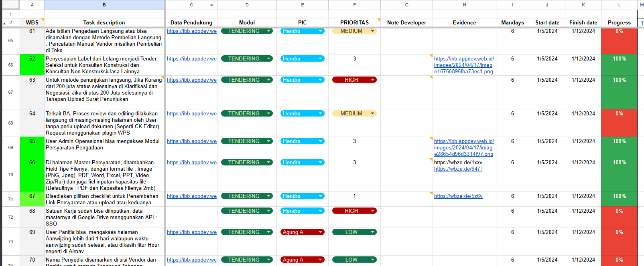The height and width of the screenshot is (266, 644).
Task: Select column B by its header
Action: pos(104,5)
